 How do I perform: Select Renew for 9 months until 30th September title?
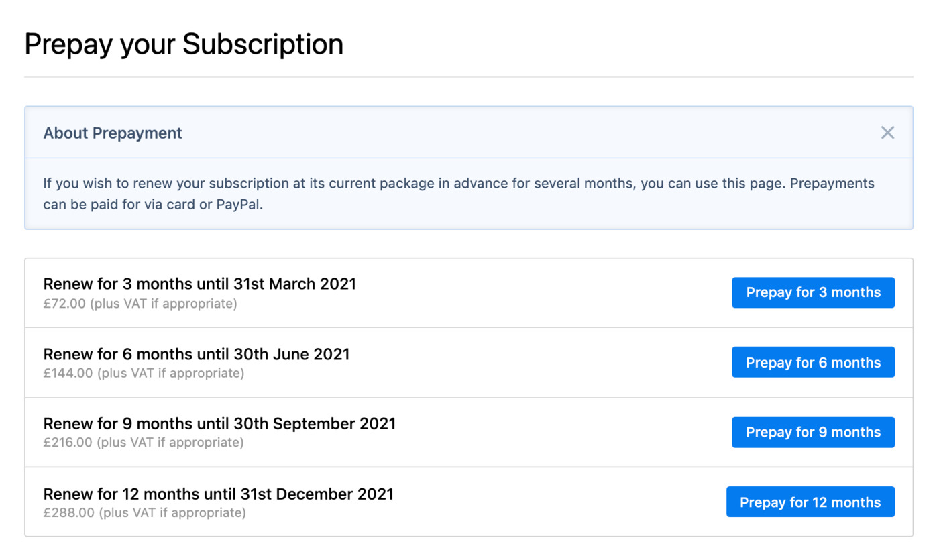click(219, 423)
